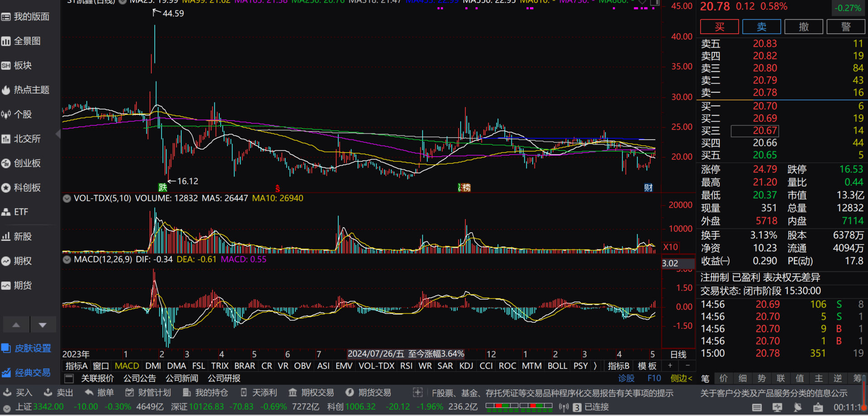The height and width of the screenshot is (416, 868).
Task: Click the red 买 buy button
Action: [719, 27]
